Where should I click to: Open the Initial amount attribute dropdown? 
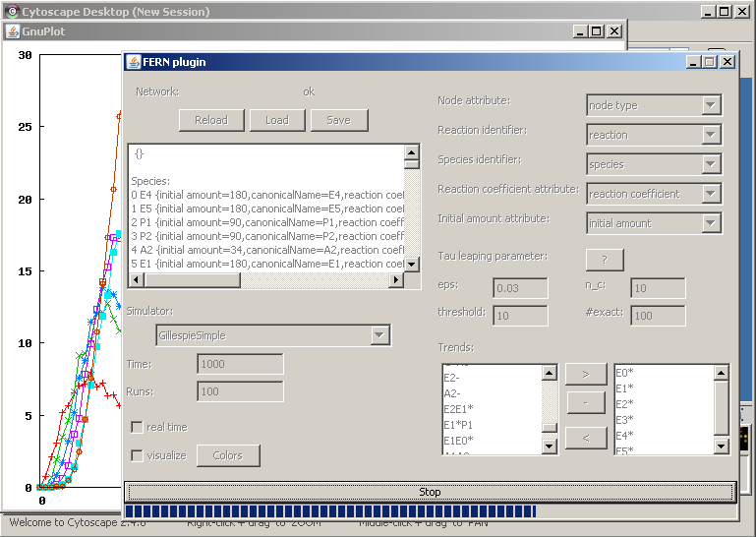pyautogui.click(x=655, y=223)
